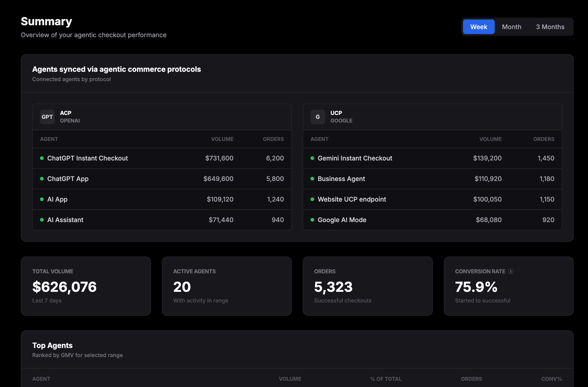
Task: Select the 3 Months time range
Action: 550,27
